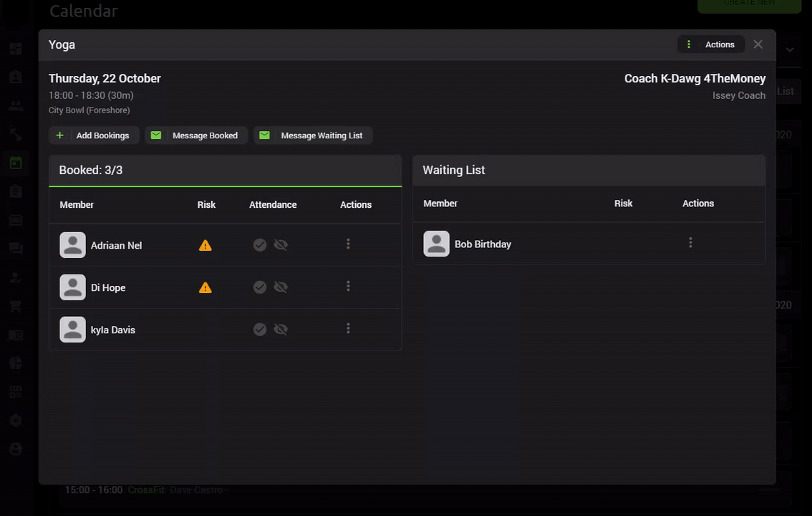Image resolution: width=812 pixels, height=516 pixels.
Task: Close the Yoga class dialog
Action: coord(758,44)
